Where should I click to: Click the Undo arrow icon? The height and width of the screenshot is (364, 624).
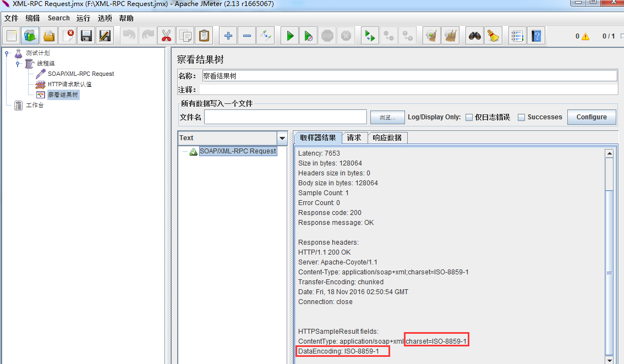click(x=129, y=36)
